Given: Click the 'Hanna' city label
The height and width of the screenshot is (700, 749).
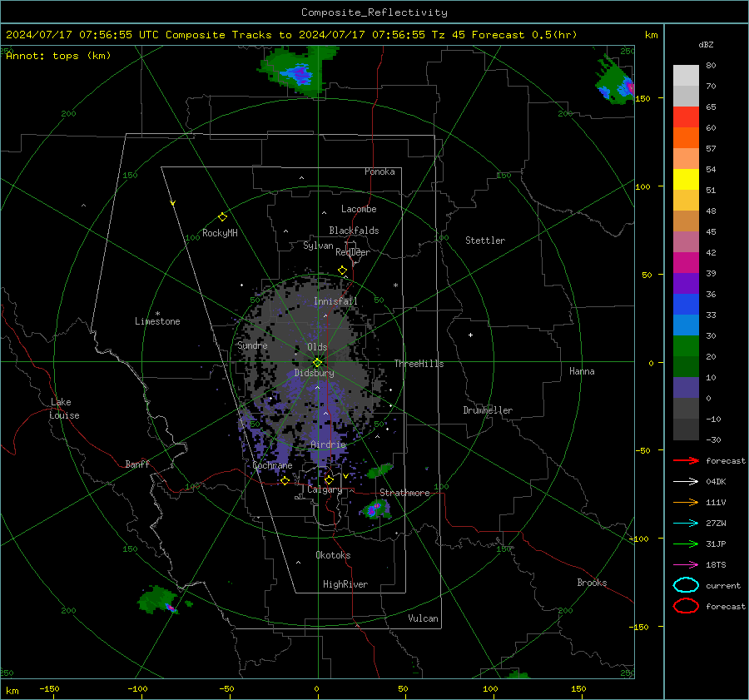Looking at the screenshot, I should coord(582,371).
